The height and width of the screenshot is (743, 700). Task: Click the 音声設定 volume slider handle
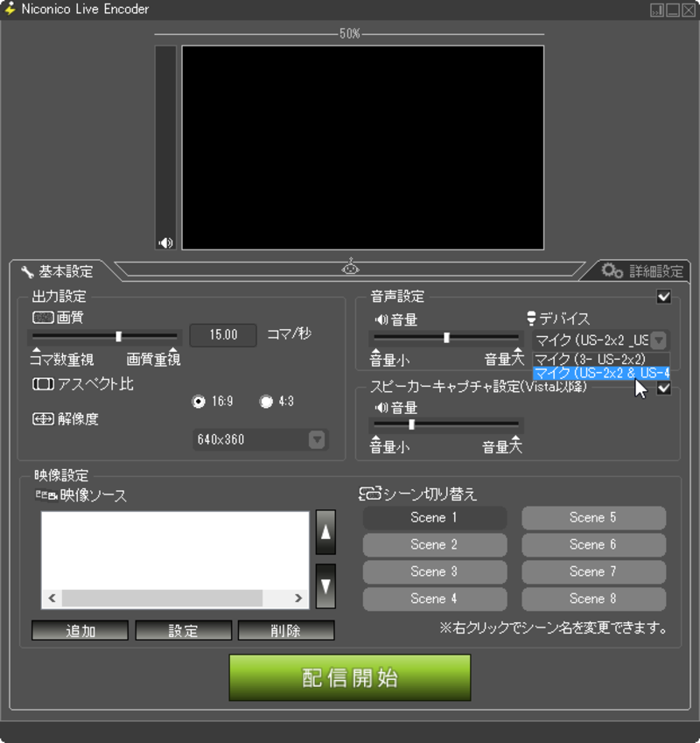(446, 338)
